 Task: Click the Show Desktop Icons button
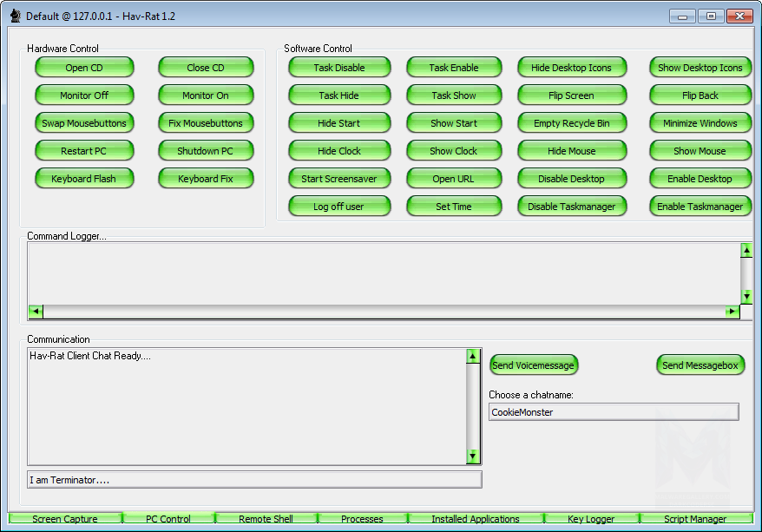point(700,68)
